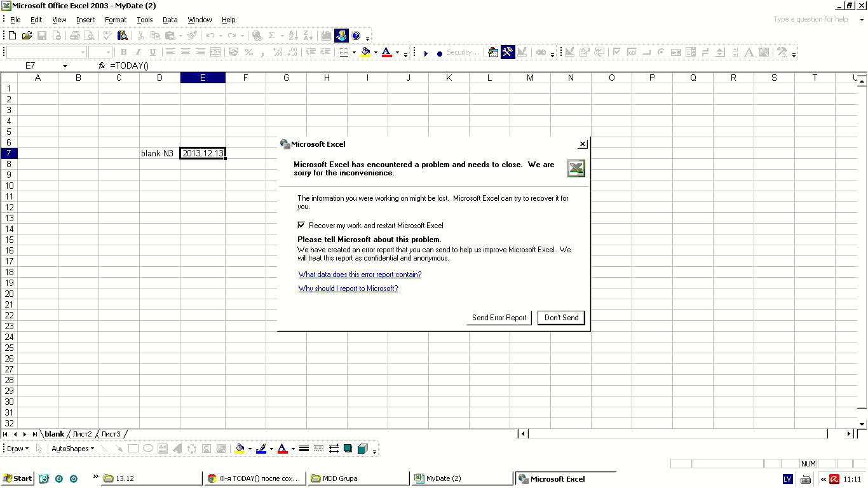Sort ascending with the A-Z icon
The height and width of the screenshot is (488, 868).
(294, 36)
